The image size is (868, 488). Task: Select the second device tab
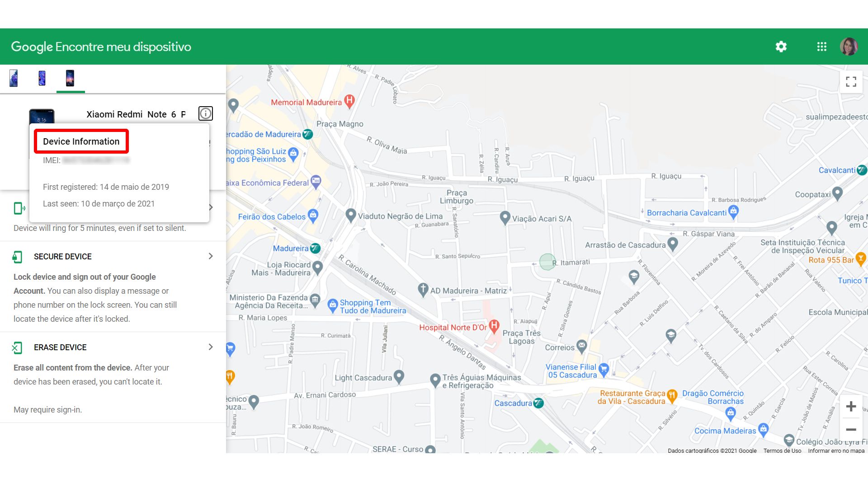[x=42, y=78]
